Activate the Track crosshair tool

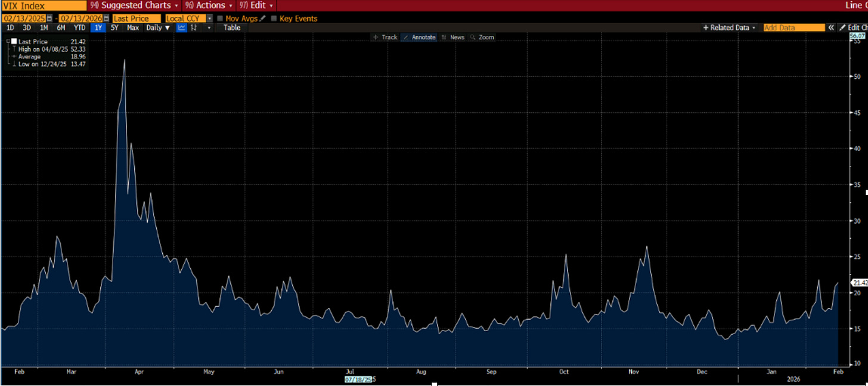(385, 37)
